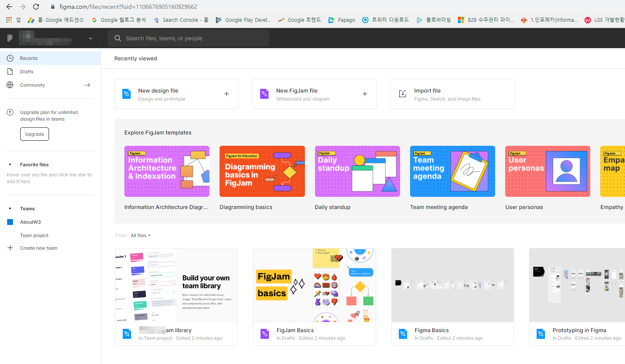This screenshot has width=625, height=364.
Task: Click the Import file card
Action: pos(452,94)
